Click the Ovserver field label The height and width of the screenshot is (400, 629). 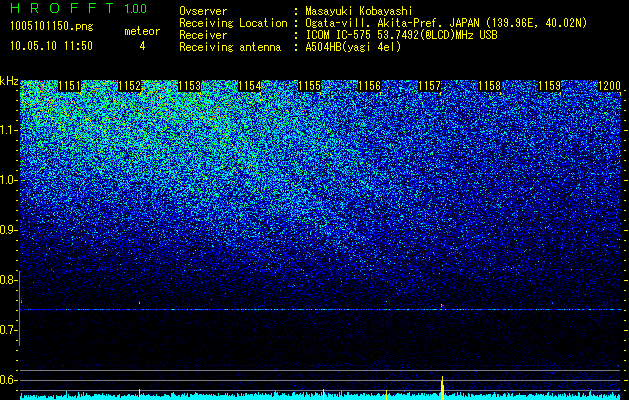[x=203, y=11]
